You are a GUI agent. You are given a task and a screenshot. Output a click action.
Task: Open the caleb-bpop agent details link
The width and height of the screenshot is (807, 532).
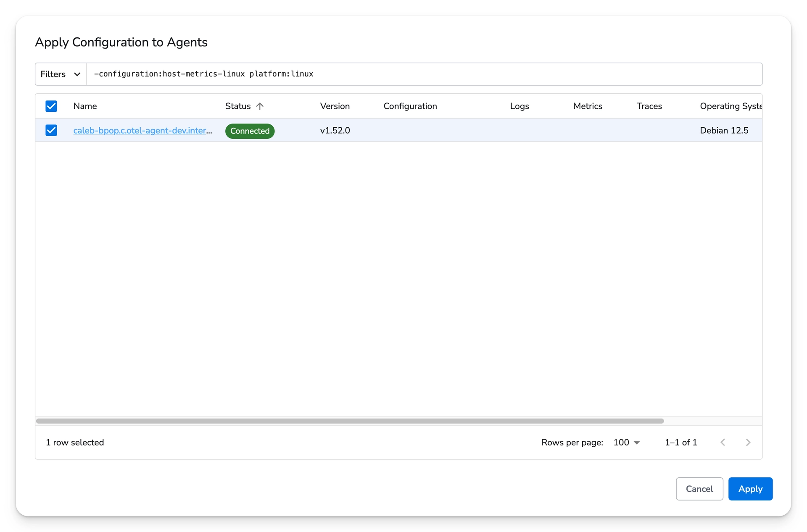click(143, 130)
